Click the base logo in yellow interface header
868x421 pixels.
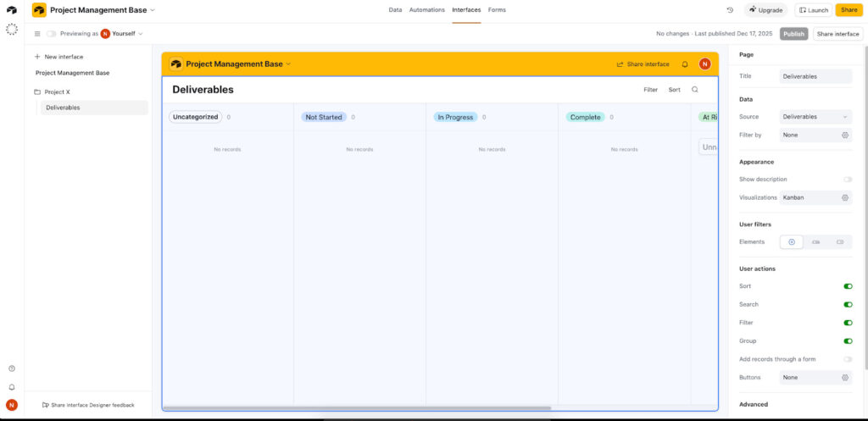[176, 64]
